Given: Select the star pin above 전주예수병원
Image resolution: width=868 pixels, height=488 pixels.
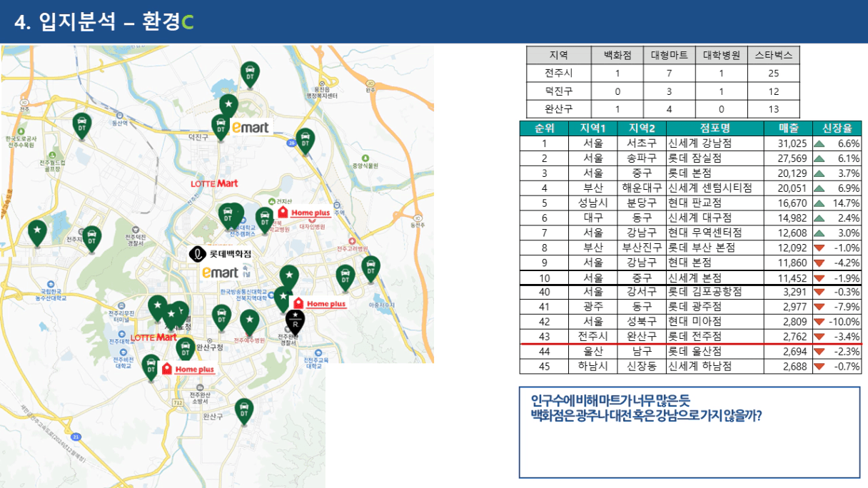Looking at the screenshot, I should coord(249,322).
